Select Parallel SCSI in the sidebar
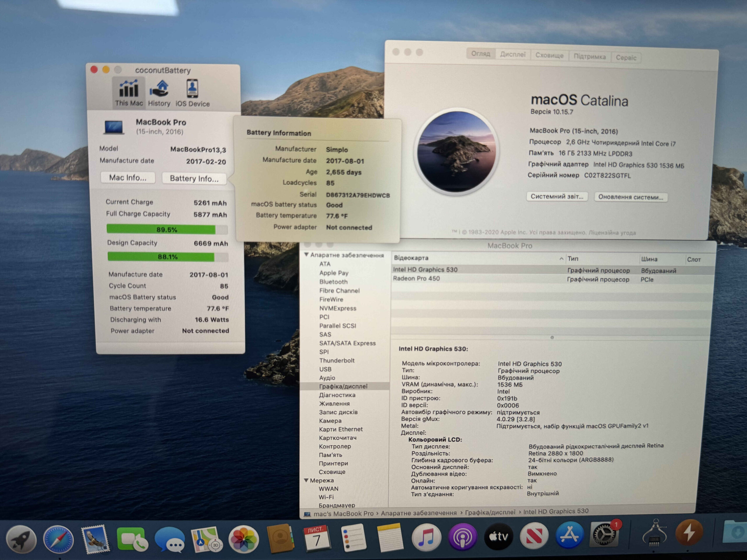The height and width of the screenshot is (560, 747). [x=338, y=326]
